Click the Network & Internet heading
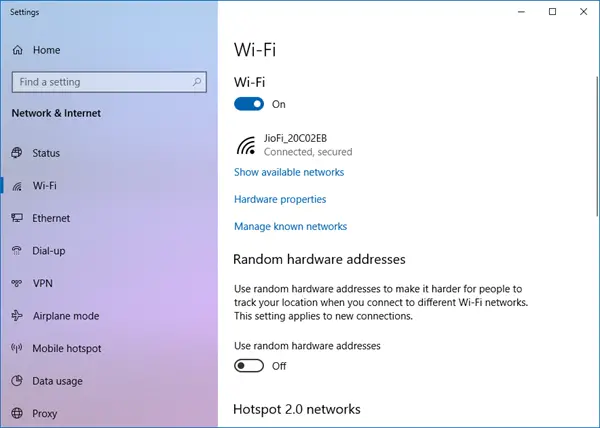Screen dimensions: 600x428 (56, 113)
